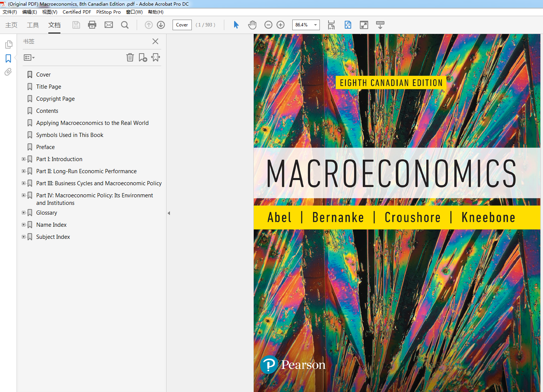
Task: Expand Part I: Introduction bookmark
Action: [24, 159]
